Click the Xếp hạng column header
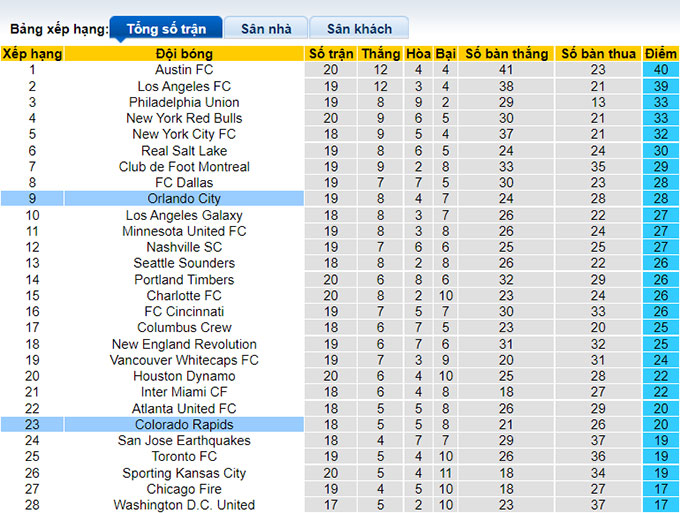The width and height of the screenshot is (680, 513). point(32,54)
